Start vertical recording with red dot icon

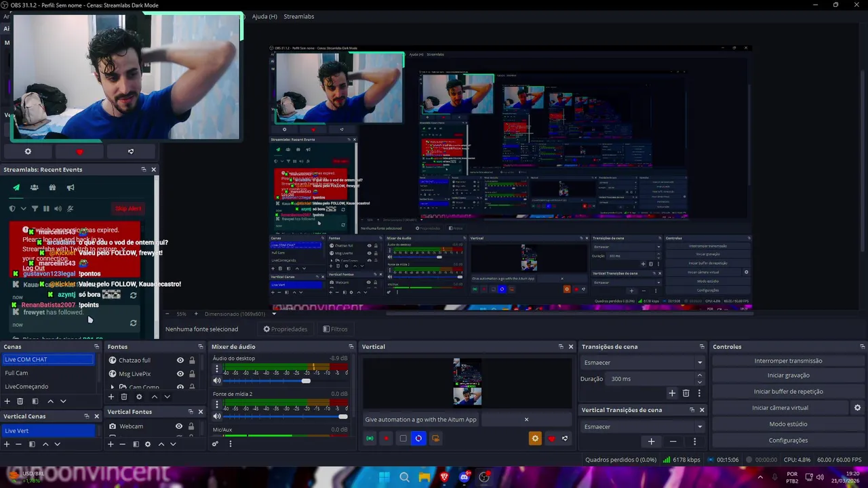point(386,439)
